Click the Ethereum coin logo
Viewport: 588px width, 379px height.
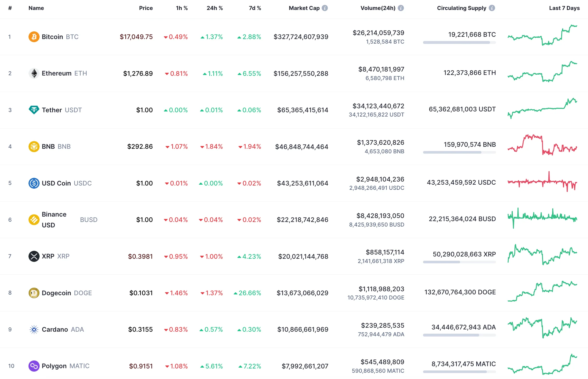(34, 73)
